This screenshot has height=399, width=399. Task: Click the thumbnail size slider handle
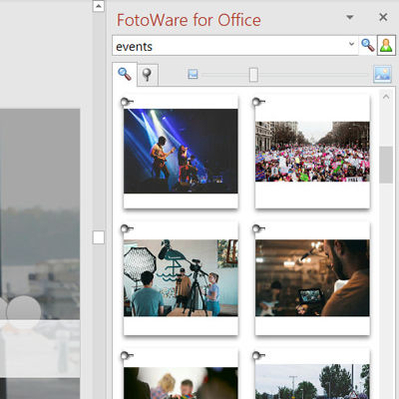click(253, 75)
